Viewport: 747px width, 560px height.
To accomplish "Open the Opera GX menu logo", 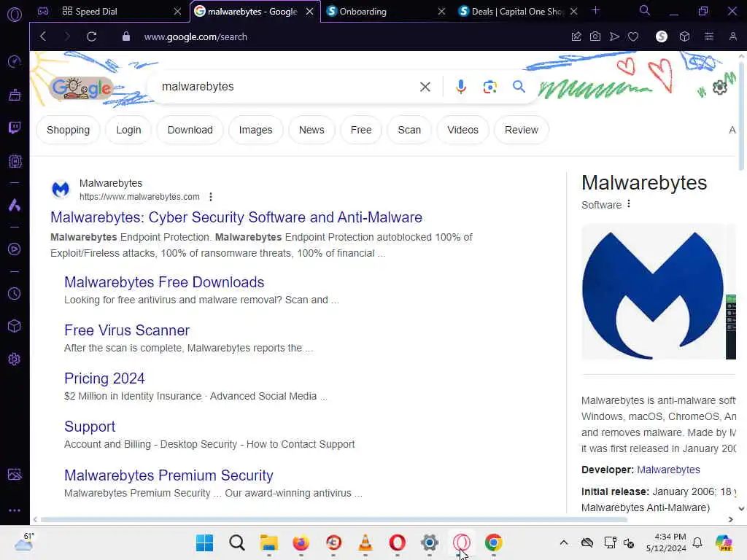I will click(x=15, y=15).
